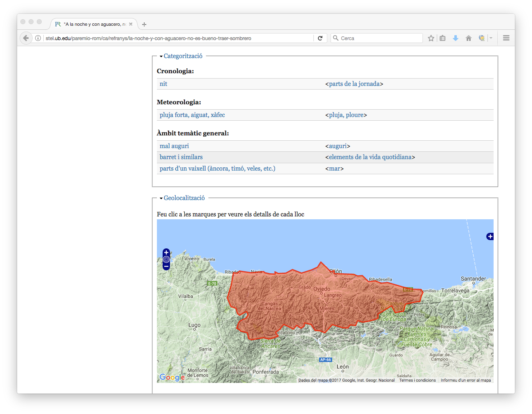Show the bookmarks list icon
The height and width of the screenshot is (414, 532).
(443, 38)
